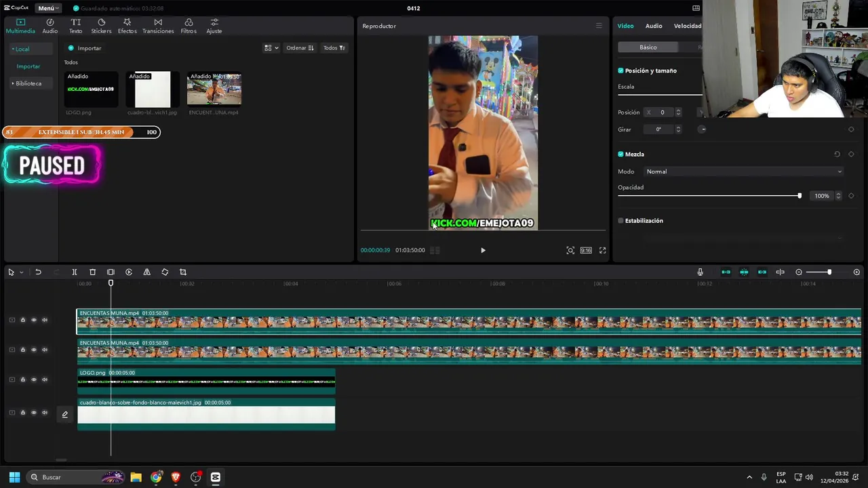Open the Texto tab
Screen dimensions: 868x488
click(x=75, y=26)
